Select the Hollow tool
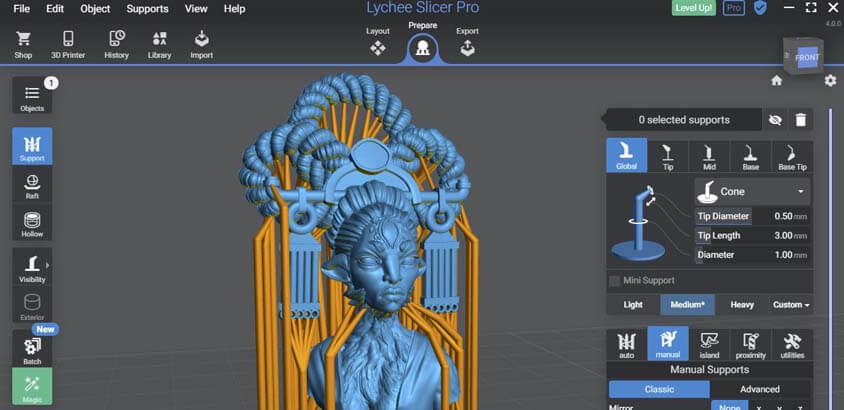Image resolution: width=844 pixels, height=410 pixels. pyautogui.click(x=32, y=224)
